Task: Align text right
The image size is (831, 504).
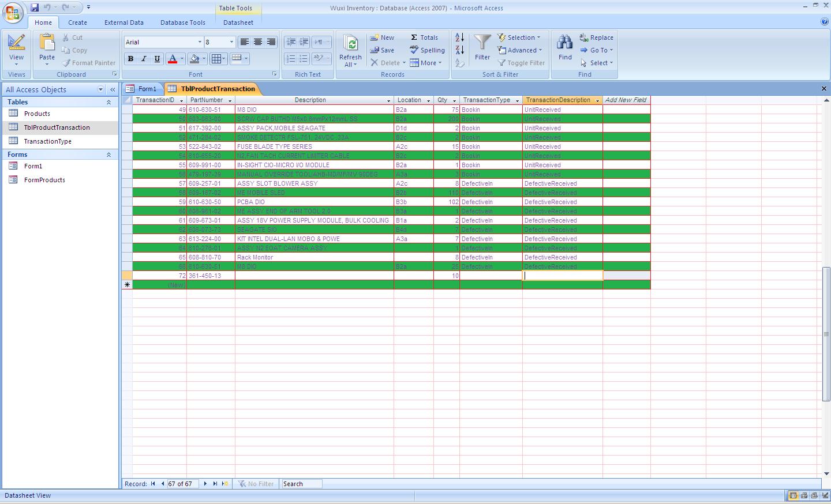Action: pos(271,42)
